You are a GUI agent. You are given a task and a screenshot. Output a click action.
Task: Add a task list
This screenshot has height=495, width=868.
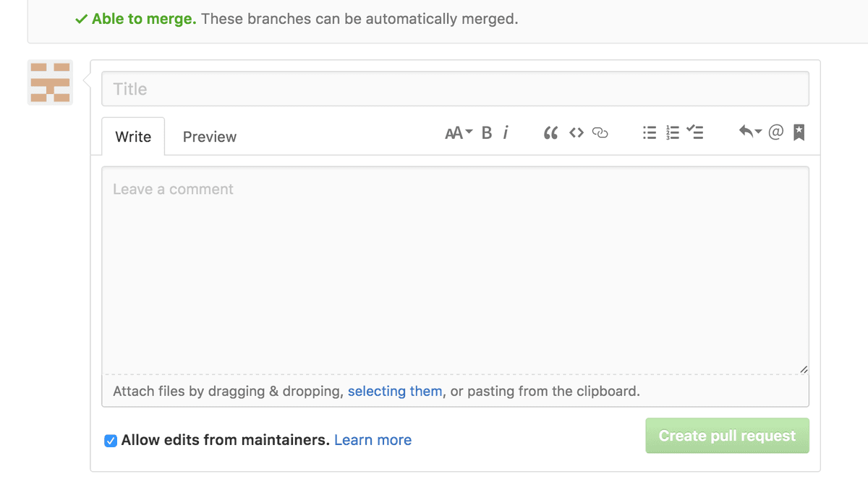[695, 132]
